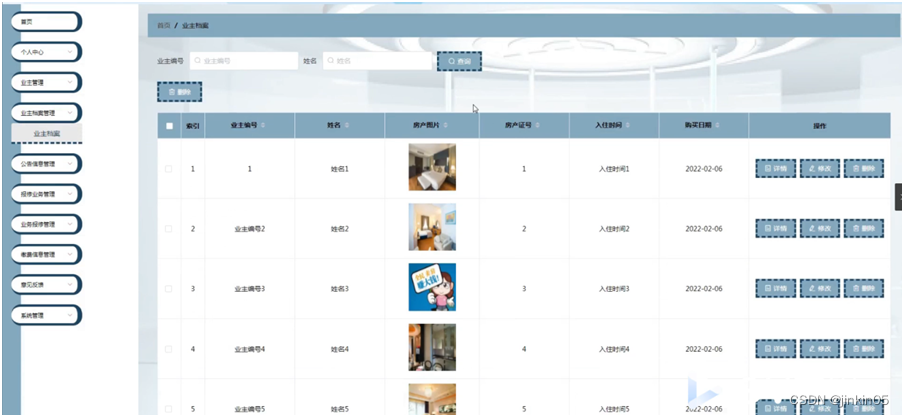Expand the 系统管理 sidebar menu
This screenshot has height=417, width=904.
pyautogui.click(x=45, y=315)
